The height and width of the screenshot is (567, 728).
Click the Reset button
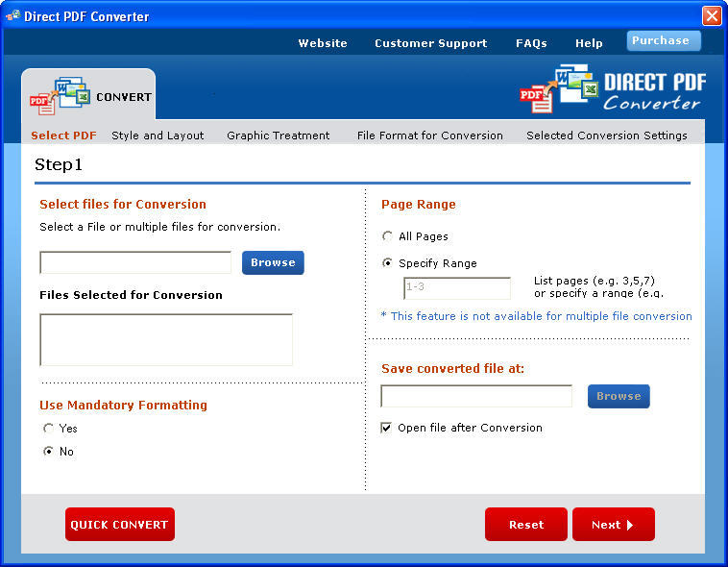pos(526,525)
